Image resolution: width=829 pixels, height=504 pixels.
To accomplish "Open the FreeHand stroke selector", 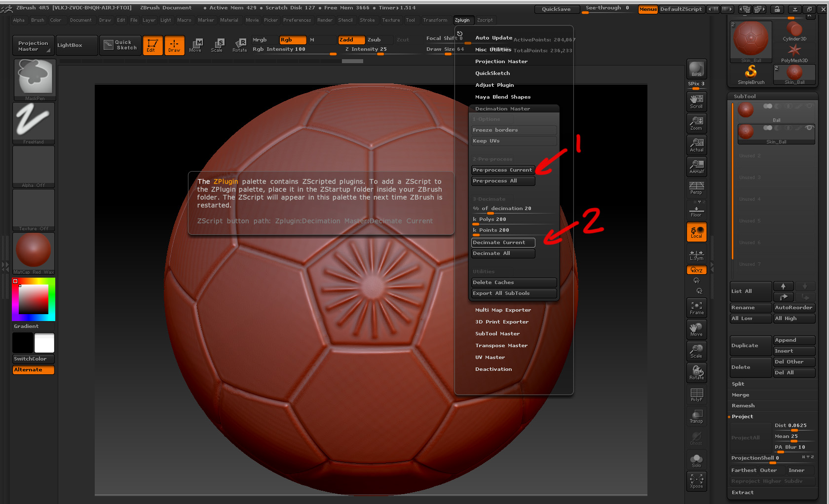I will pyautogui.click(x=34, y=123).
